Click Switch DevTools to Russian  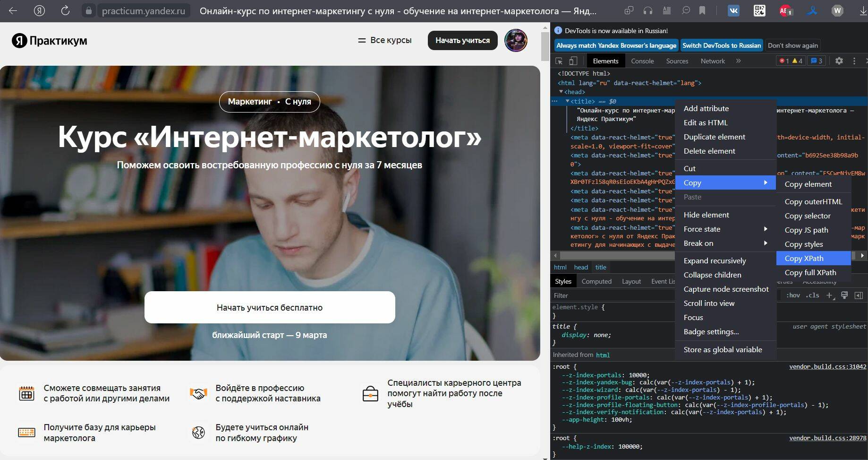[722, 45]
